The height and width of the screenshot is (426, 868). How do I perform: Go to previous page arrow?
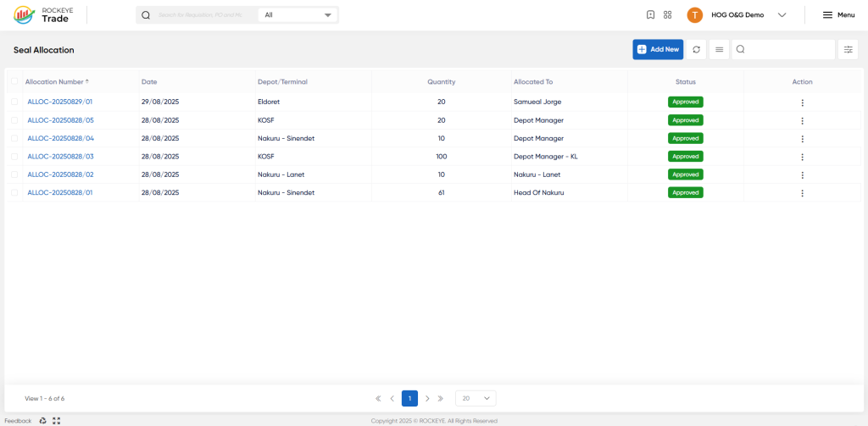392,398
